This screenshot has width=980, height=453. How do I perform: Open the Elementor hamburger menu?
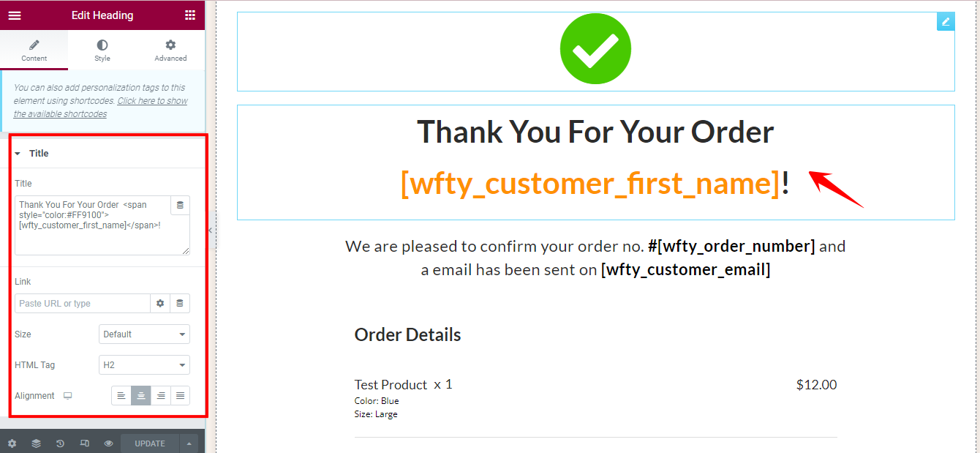[15, 15]
